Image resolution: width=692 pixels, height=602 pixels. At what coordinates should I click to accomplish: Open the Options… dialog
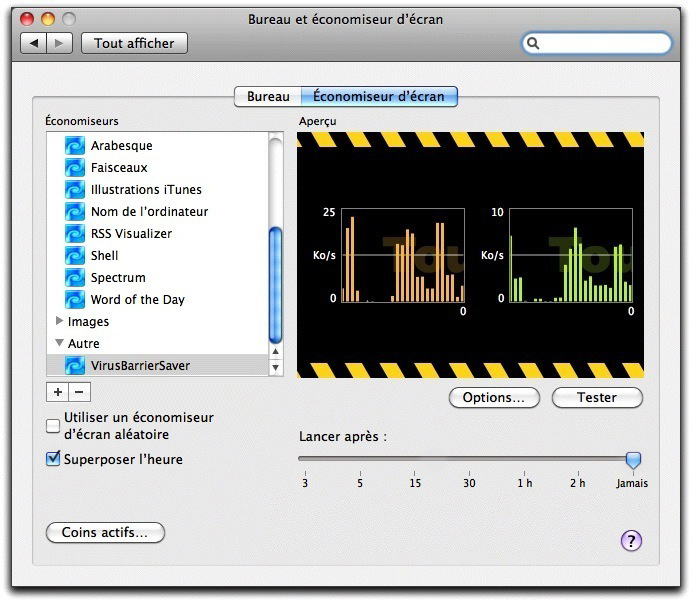(x=494, y=398)
